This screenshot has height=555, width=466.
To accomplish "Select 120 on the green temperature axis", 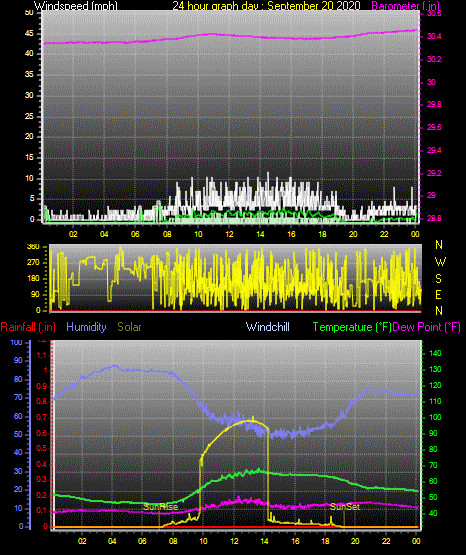I will [435, 385].
